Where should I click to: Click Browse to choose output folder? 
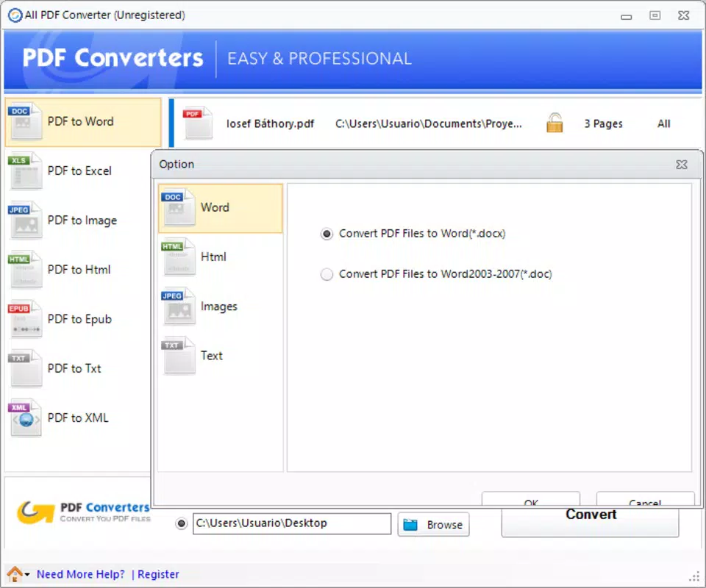point(433,525)
